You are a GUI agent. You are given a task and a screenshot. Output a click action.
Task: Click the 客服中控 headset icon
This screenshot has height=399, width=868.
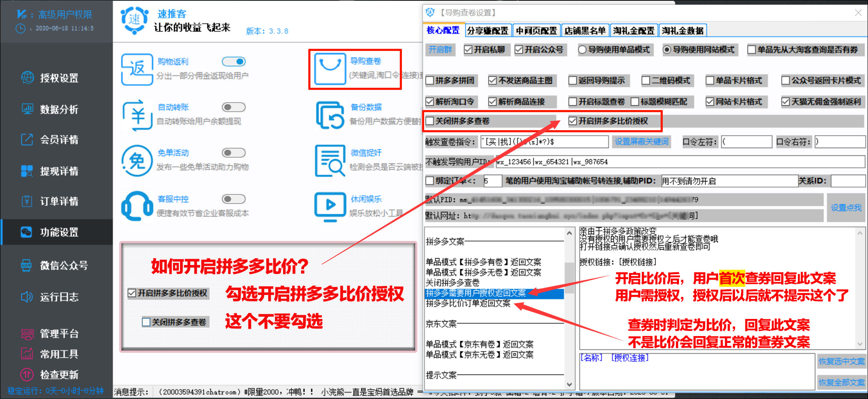click(137, 206)
